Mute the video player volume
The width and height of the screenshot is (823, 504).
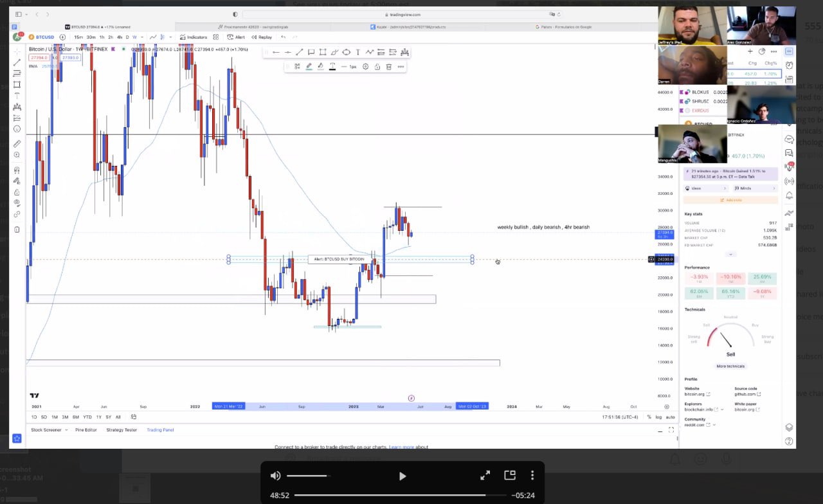(x=276, y=476)
